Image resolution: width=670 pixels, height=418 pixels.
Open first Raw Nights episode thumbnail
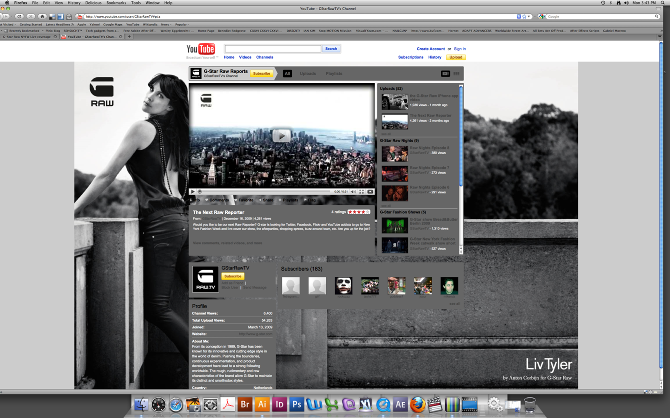point(395,153)
